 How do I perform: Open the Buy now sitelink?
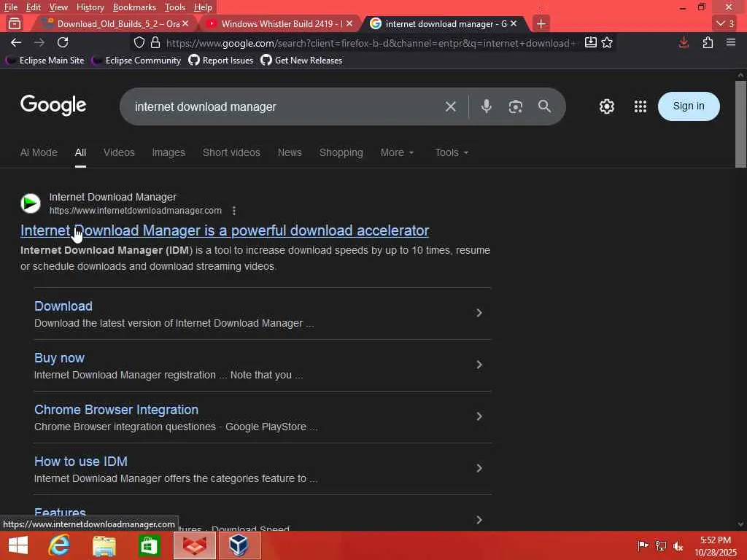(x=60, y=358)
